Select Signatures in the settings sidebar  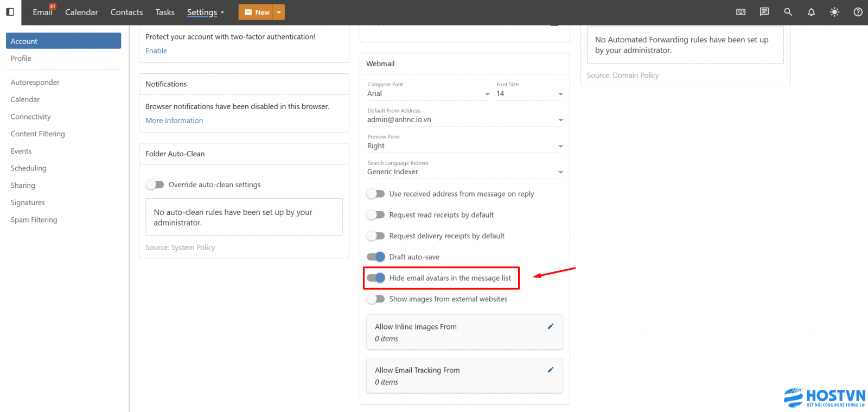[x=28, y=202]
